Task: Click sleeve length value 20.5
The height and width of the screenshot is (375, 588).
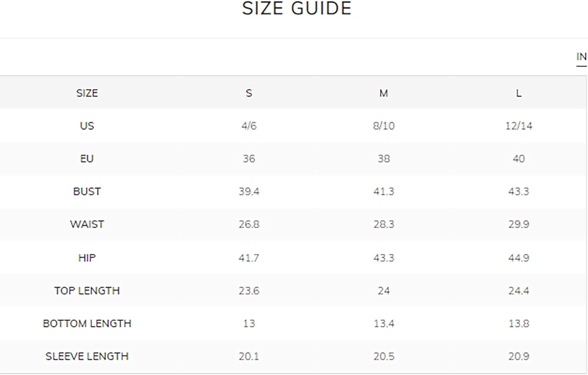Action: click(384, 356)
